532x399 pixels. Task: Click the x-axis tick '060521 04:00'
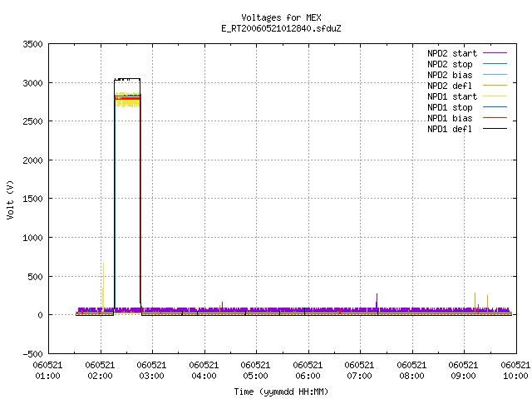[x=204, y=371]
